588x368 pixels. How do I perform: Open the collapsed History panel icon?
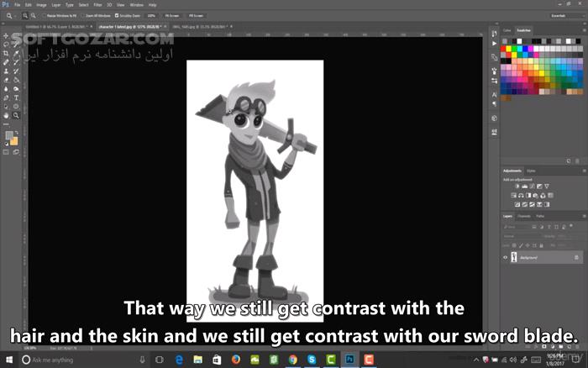tap(494, 34)
